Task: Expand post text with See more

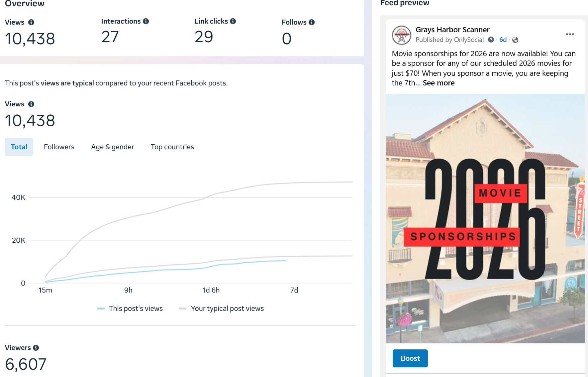Action: point(439,83)
